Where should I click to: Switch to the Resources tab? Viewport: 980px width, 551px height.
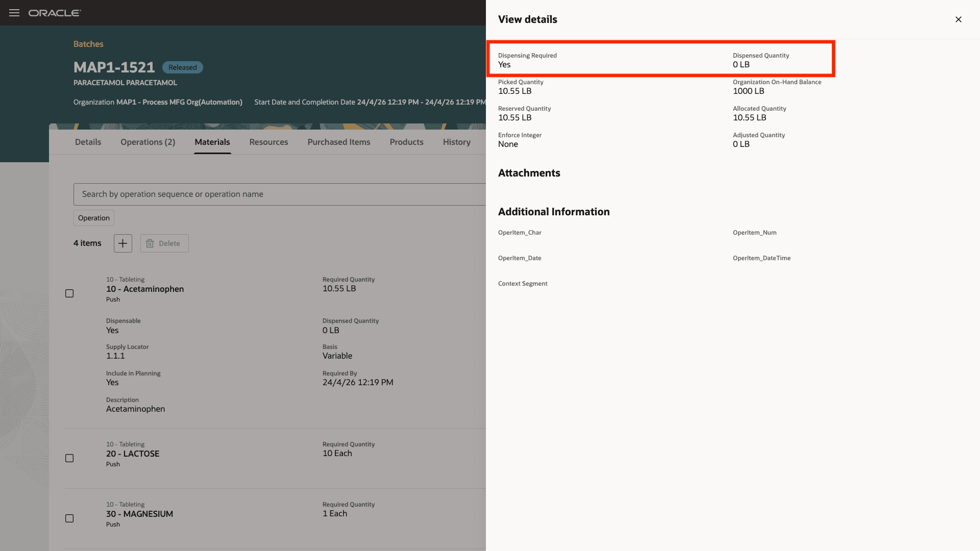click(x=268, y=142)
